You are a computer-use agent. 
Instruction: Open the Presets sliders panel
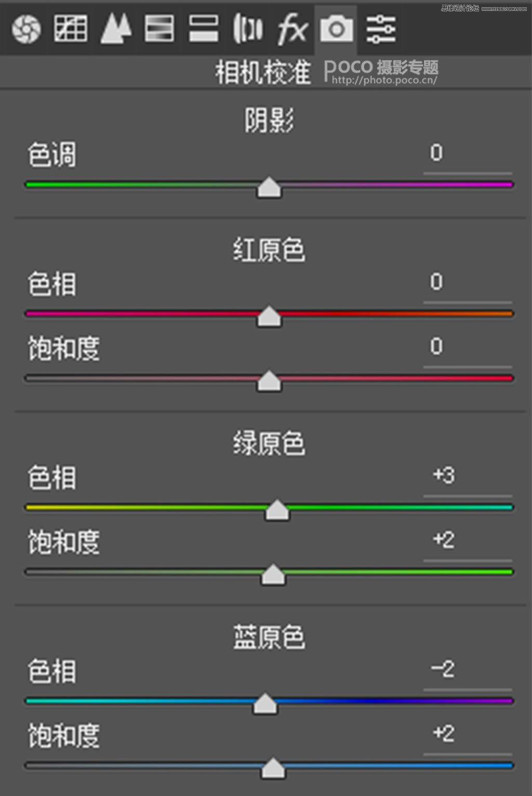tap(381, 29)
